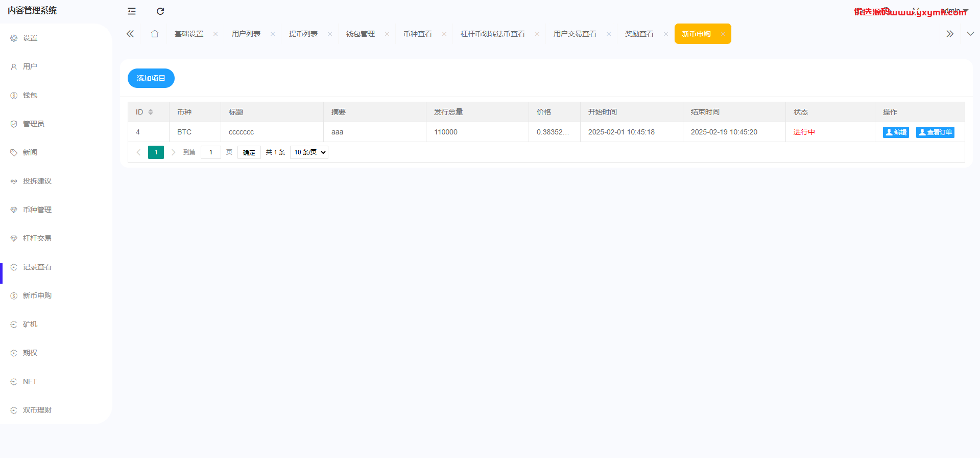Go to the home tab icon
This screenshot has height=458, width=980.
155,34
